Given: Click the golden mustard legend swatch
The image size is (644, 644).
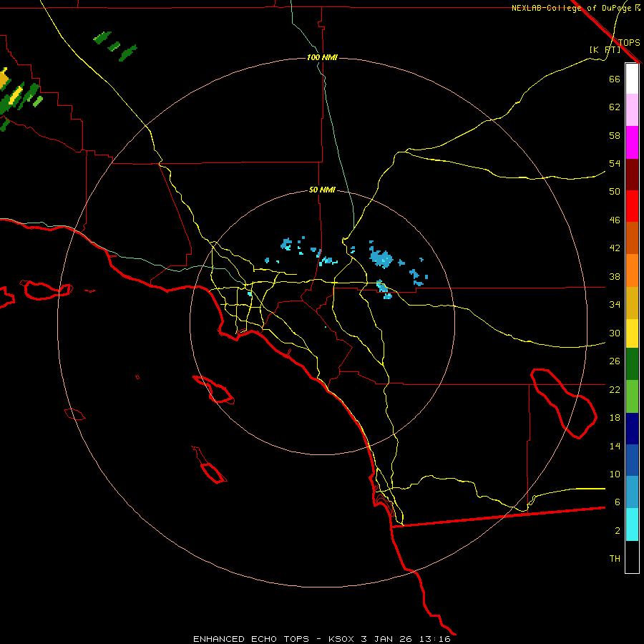Looking at the screenshot, I should 632,303.
